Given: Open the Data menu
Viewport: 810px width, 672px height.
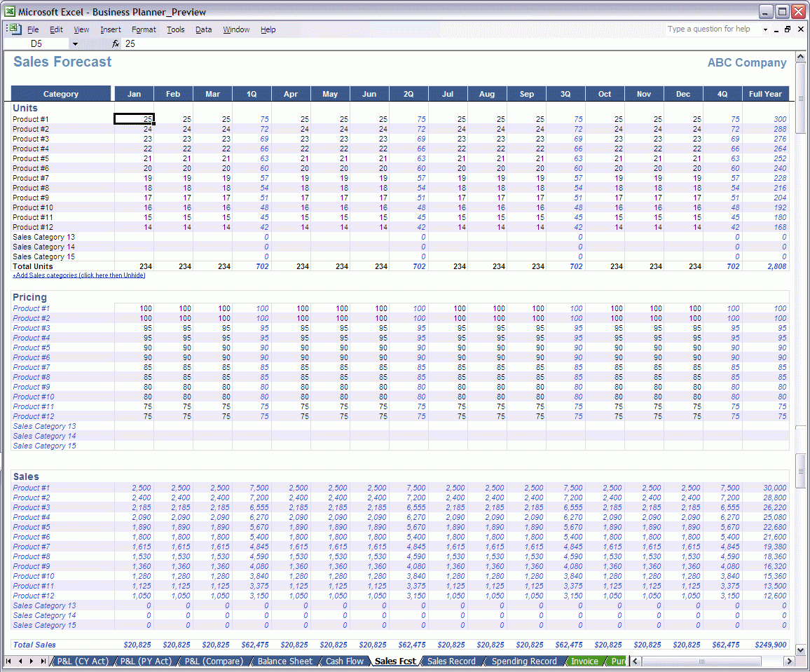Looking at the screenshot, I should tap(203, 29).
